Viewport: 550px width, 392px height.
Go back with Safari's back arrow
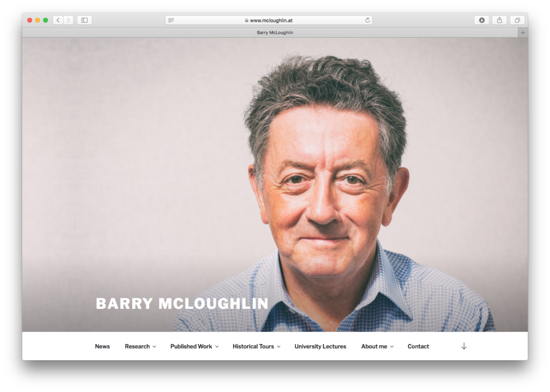[x=58, y=20]
